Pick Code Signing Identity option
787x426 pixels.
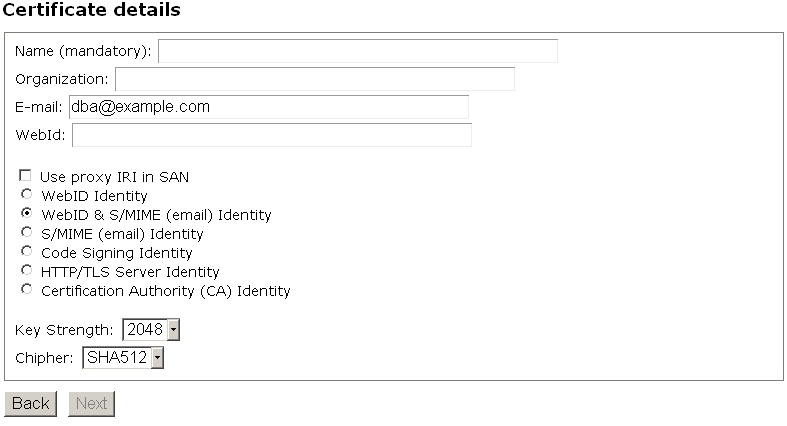click(26, 252)
